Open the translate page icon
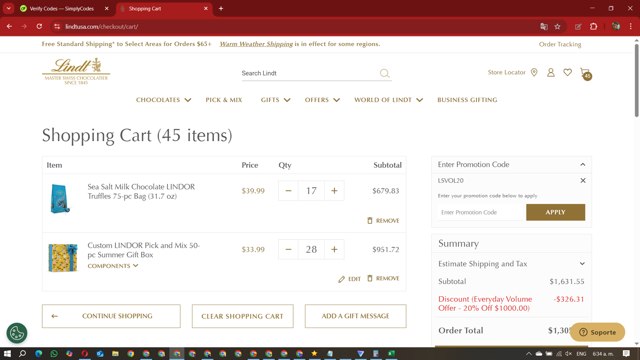 click(x=544, y=27)
